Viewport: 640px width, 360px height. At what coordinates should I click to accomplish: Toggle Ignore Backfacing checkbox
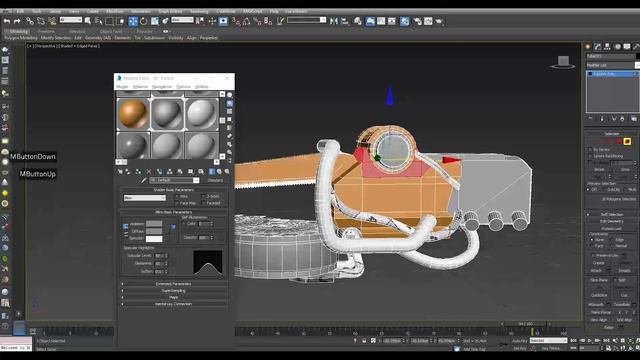click(590, 156)
